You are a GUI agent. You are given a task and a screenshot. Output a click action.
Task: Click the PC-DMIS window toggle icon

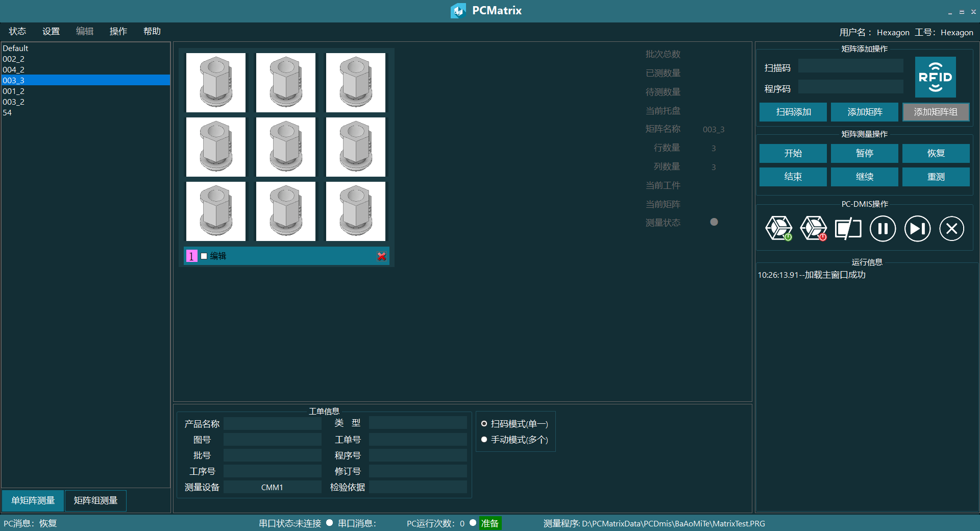pos(848,228)
